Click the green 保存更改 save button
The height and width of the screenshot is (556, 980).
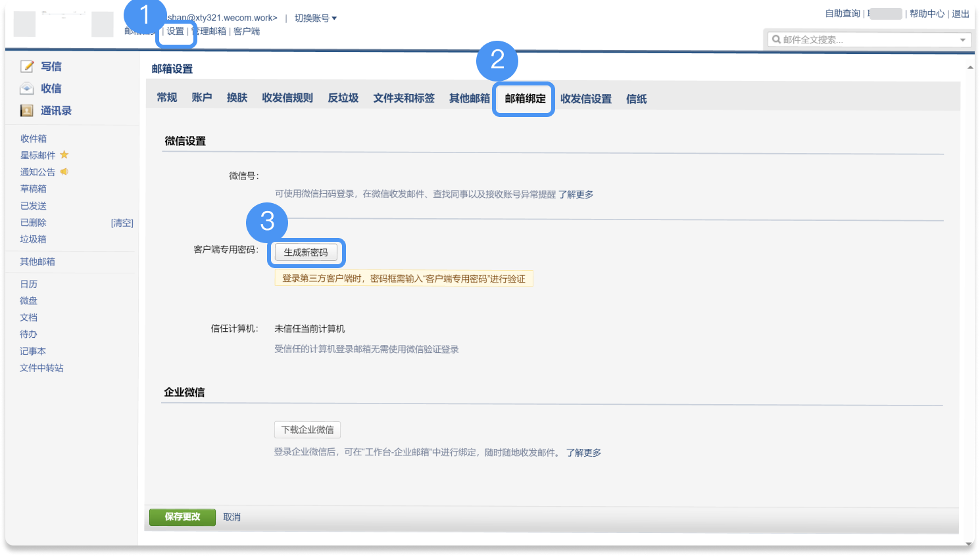click(x=182, y=517)
